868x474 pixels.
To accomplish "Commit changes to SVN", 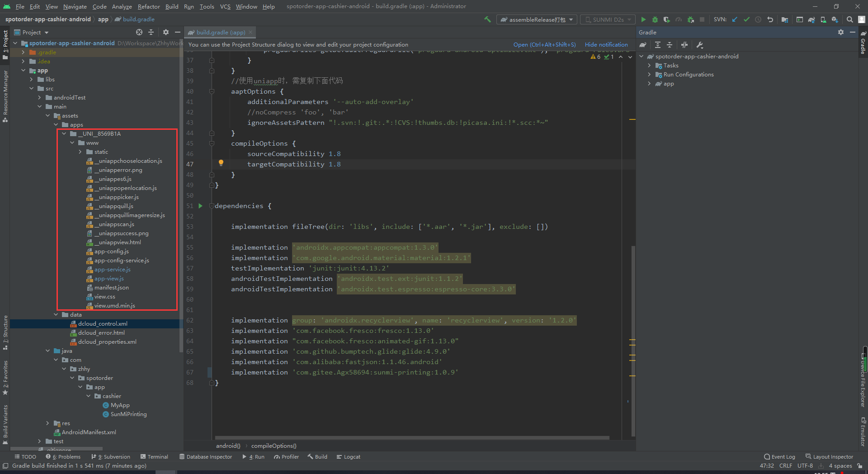I will 746,20.
